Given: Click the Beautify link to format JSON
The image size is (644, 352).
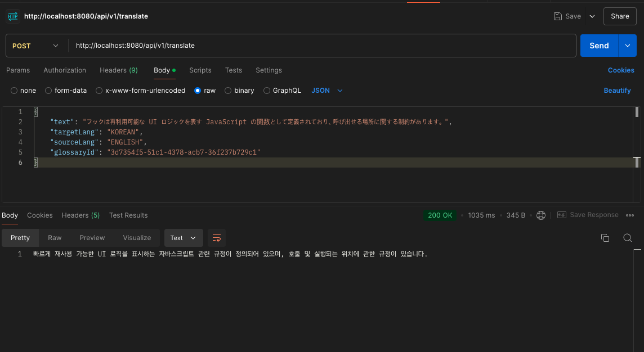Looking at the screenshot, I should coord(618,90).
